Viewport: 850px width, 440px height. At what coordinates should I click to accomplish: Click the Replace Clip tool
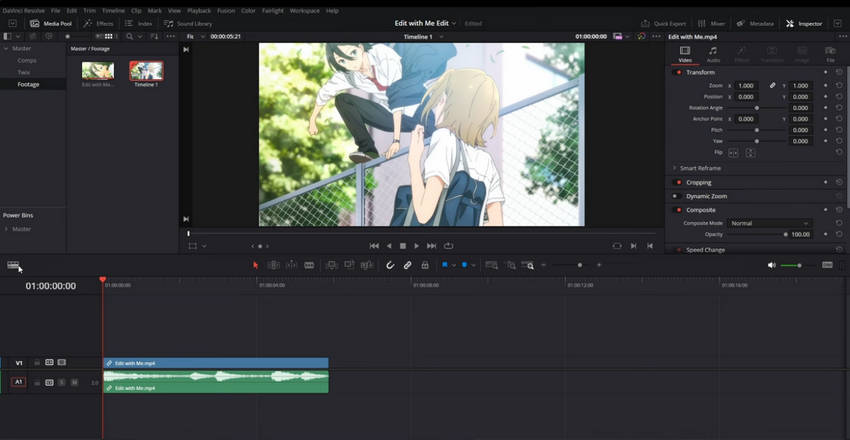tap(367, 265)
